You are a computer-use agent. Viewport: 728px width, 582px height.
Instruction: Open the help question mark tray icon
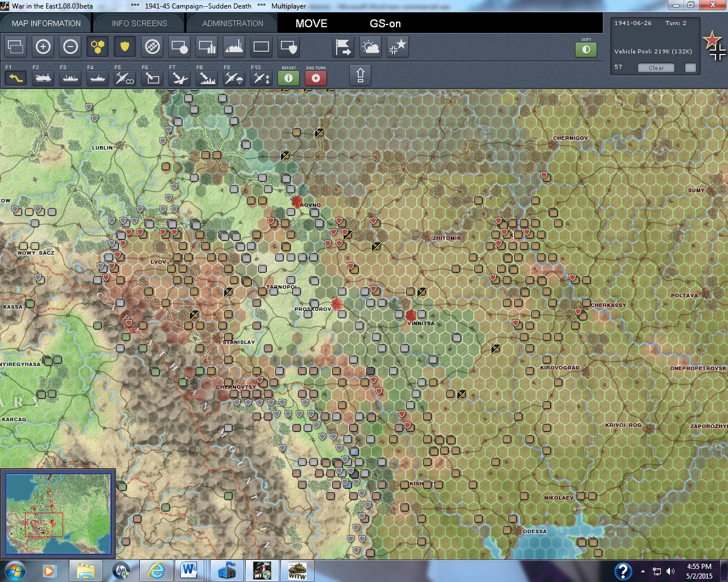click(623, 571)
